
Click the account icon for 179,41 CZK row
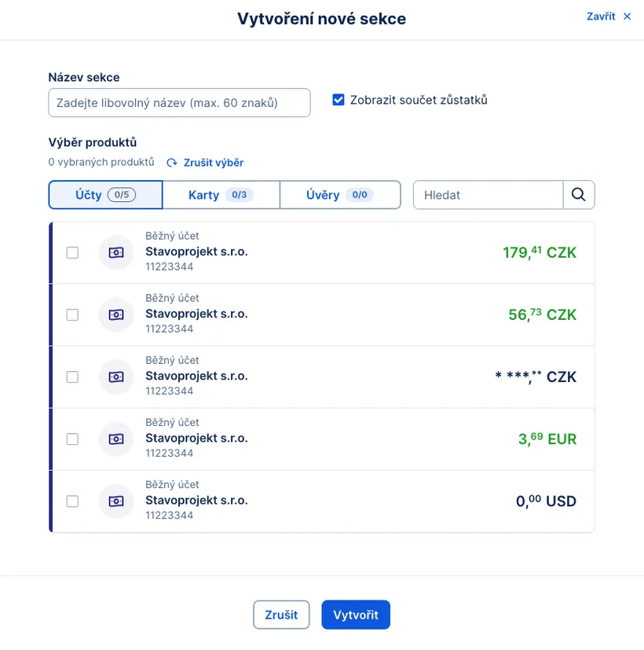tap(116, 252)
